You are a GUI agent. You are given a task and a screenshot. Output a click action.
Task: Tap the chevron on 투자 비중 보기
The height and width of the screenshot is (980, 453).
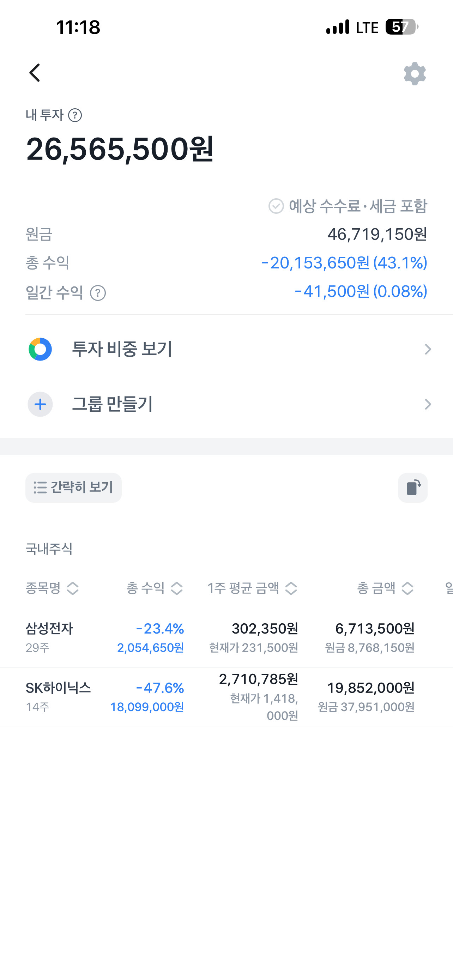(x=428, y=349)
